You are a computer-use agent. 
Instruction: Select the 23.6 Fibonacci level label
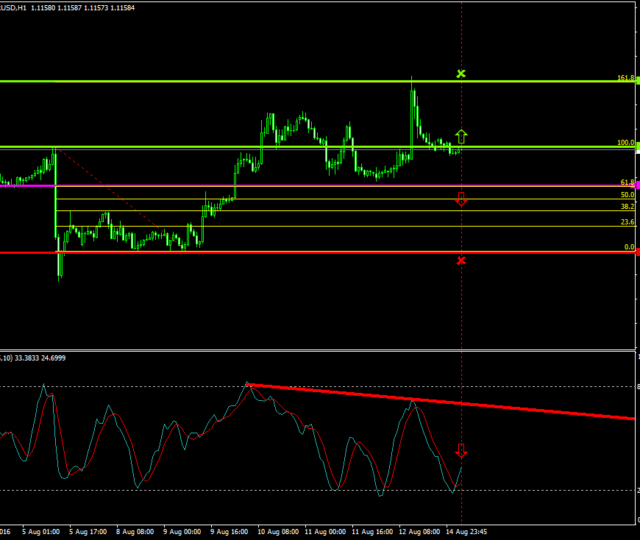(x=627, y=222)
